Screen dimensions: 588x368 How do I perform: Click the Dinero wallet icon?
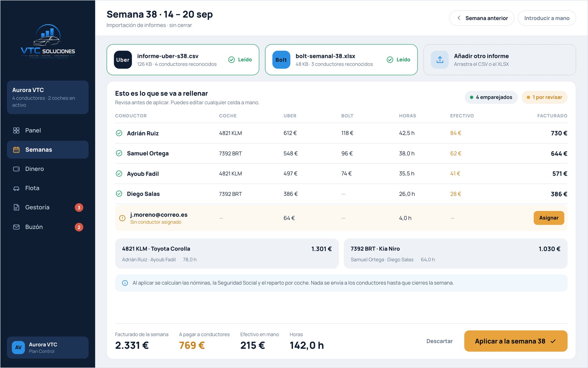[16, 169]
